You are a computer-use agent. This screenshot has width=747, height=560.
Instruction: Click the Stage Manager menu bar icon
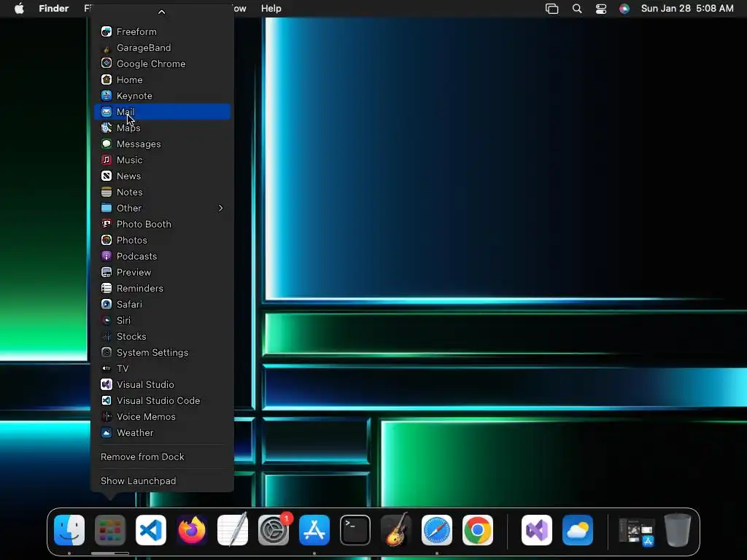(x=551, y=9)
